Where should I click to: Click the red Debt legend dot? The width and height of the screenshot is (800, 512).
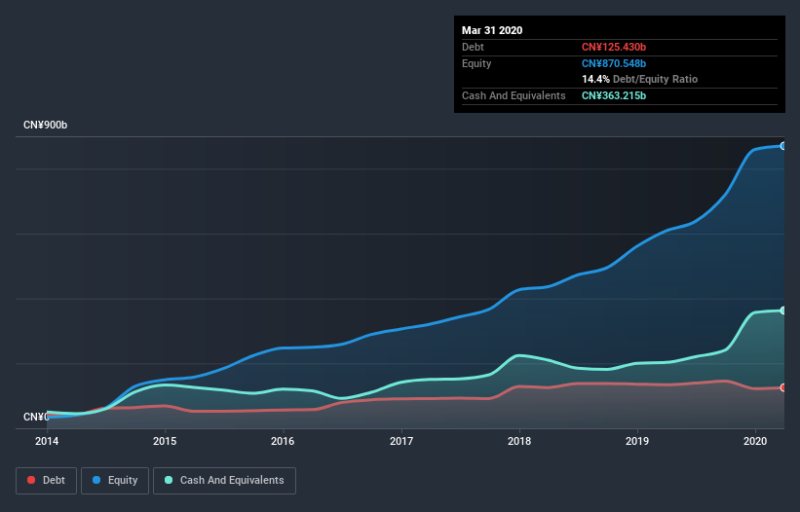(x=31, y=480)
